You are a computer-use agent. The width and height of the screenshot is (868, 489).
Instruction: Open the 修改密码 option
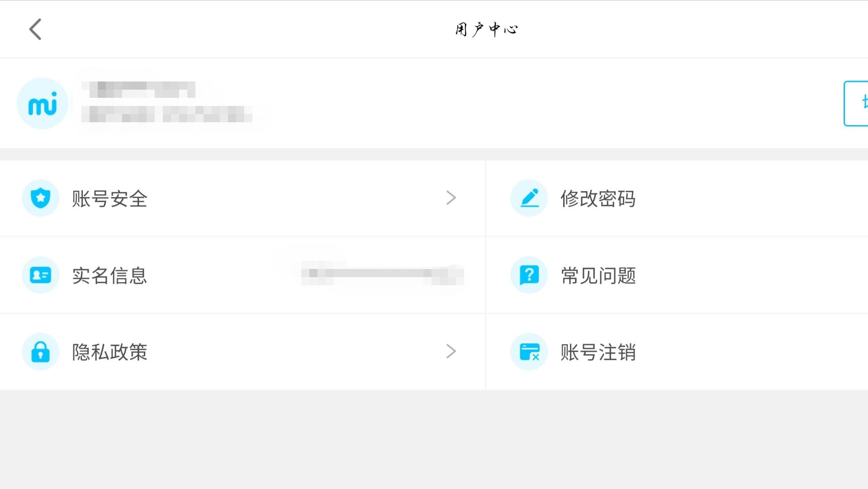(598, 199)
